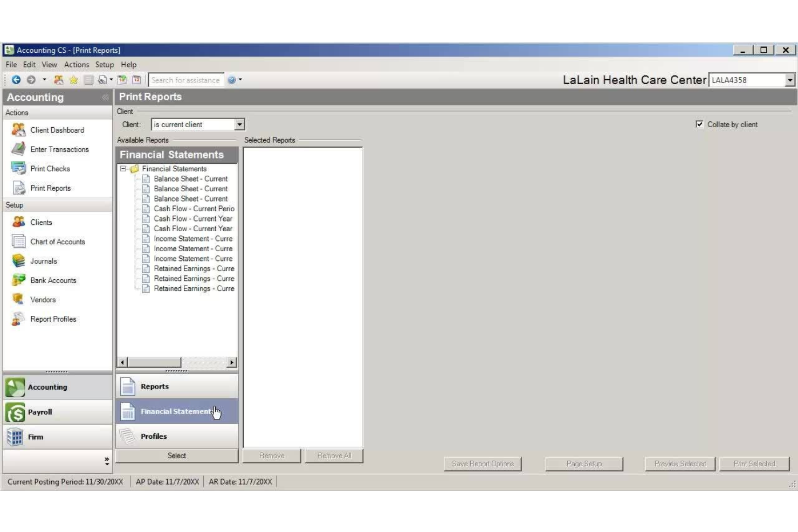This screenshot has height=532, width=798.
Task: Switch to the Reports category panel
Action: click(155, 386)
